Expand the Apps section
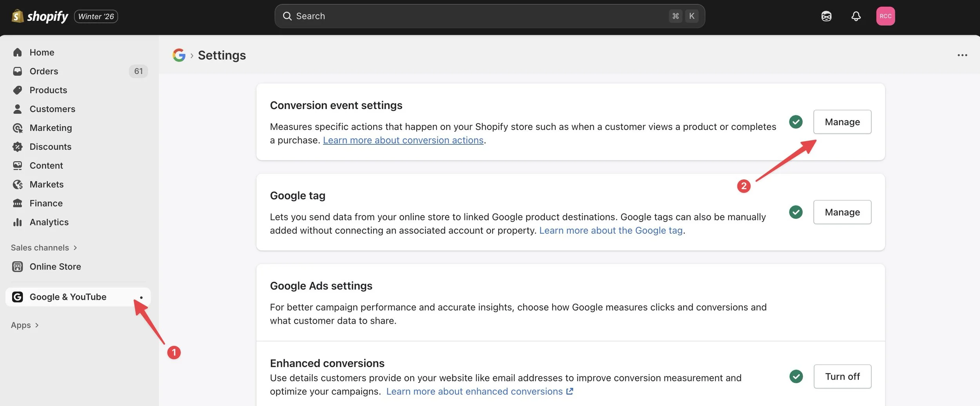This screenshot has height=406, width=980. pos(20,325)
